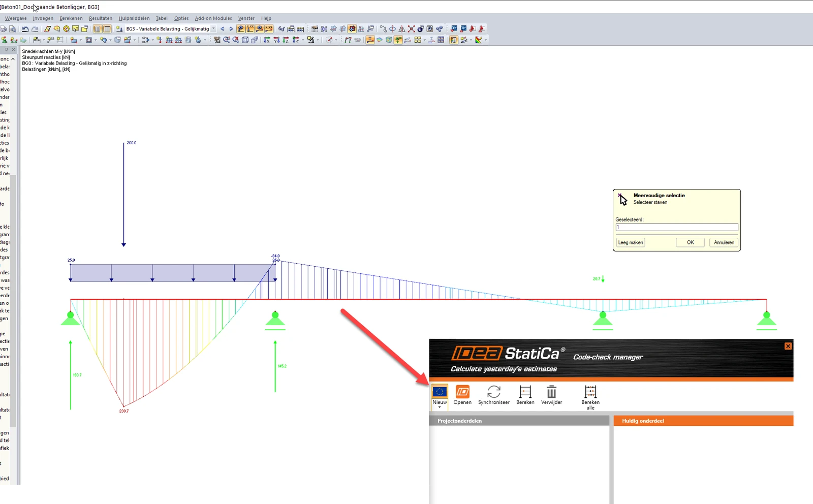813x504 pixels.
Task: Go to next load case arrow
Action: point(231,29)
